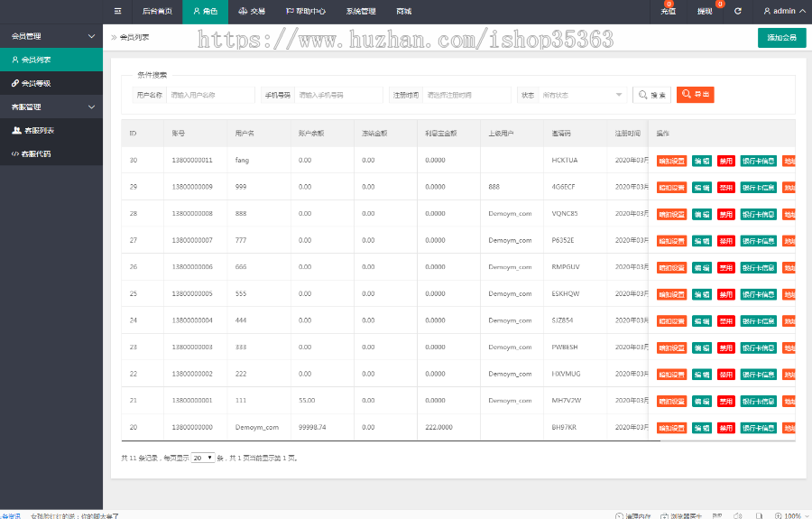Click the orange 导出 export button
This screenshot has width=812, height=519.
tap(695, 94)
